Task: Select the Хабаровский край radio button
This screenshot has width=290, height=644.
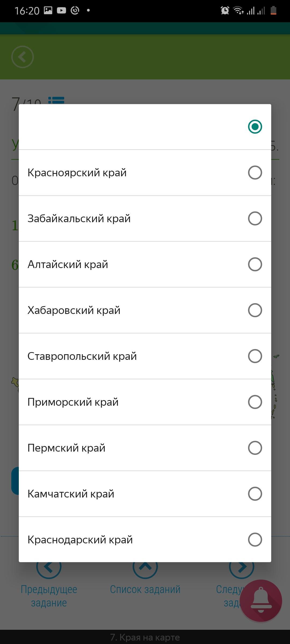Action: pyautogui.click(x=255, y=310)
